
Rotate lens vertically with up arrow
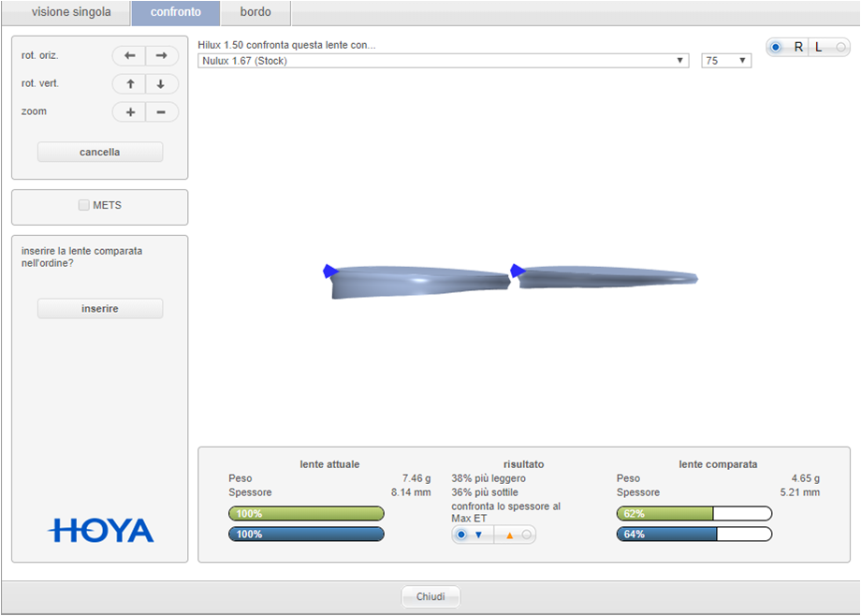(x=129, y=83)
